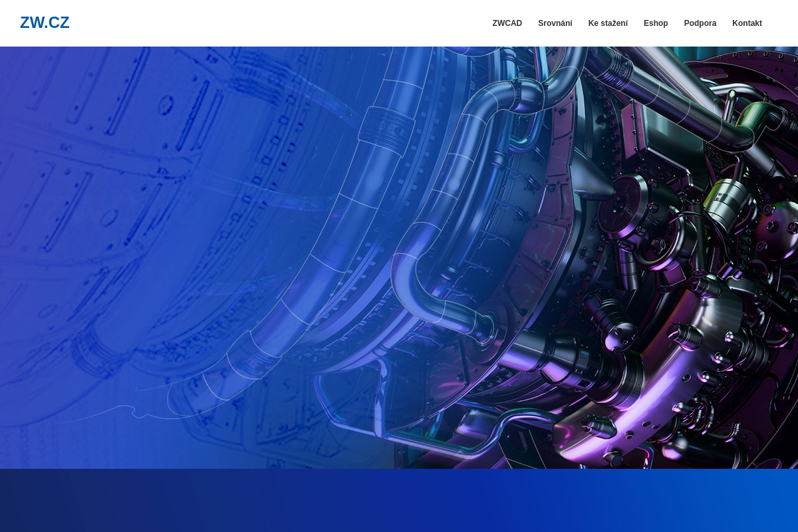Return to the homepage via the ZW.CZ text
This screenshot has width=798, height=532.
coord(45,23)
